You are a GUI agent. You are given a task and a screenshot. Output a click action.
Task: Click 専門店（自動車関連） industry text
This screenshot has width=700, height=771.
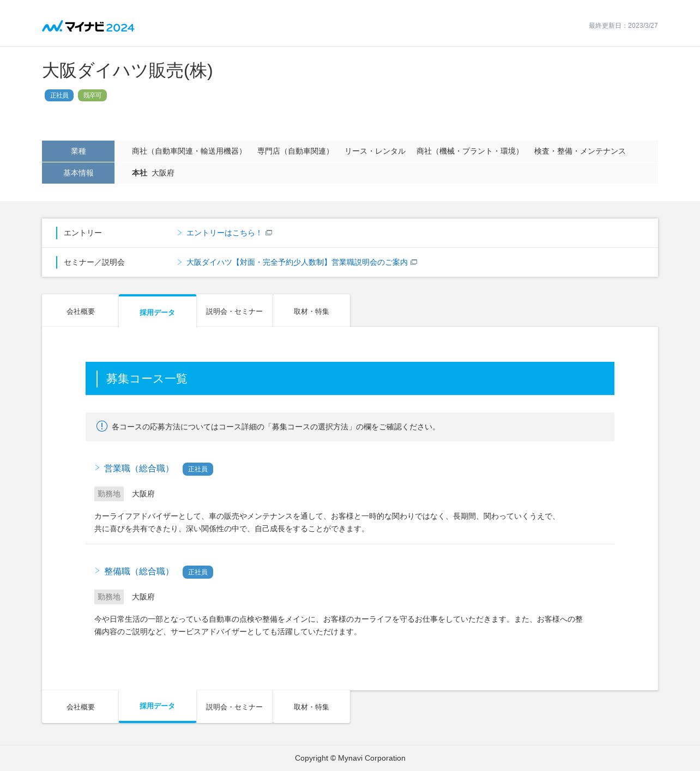[295, 151]
